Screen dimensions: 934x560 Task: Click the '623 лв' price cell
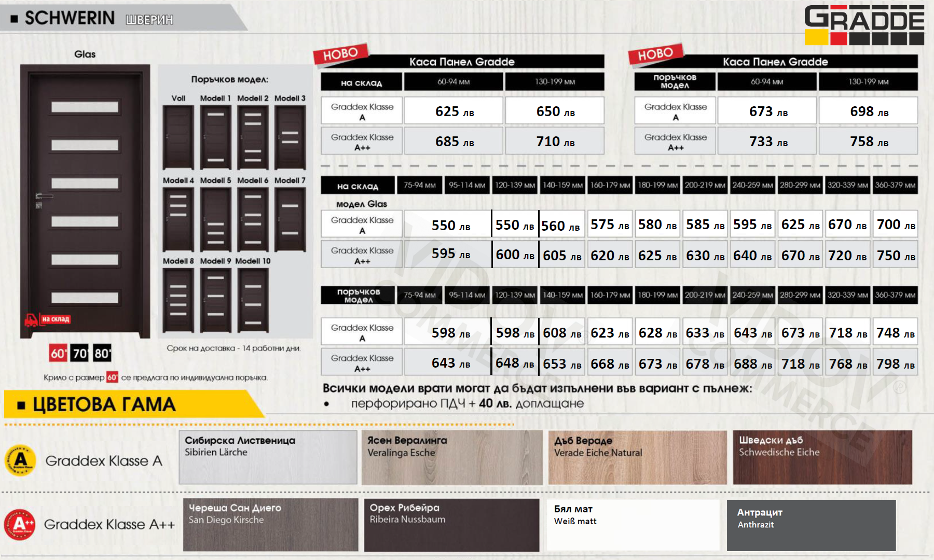point(610,332)
